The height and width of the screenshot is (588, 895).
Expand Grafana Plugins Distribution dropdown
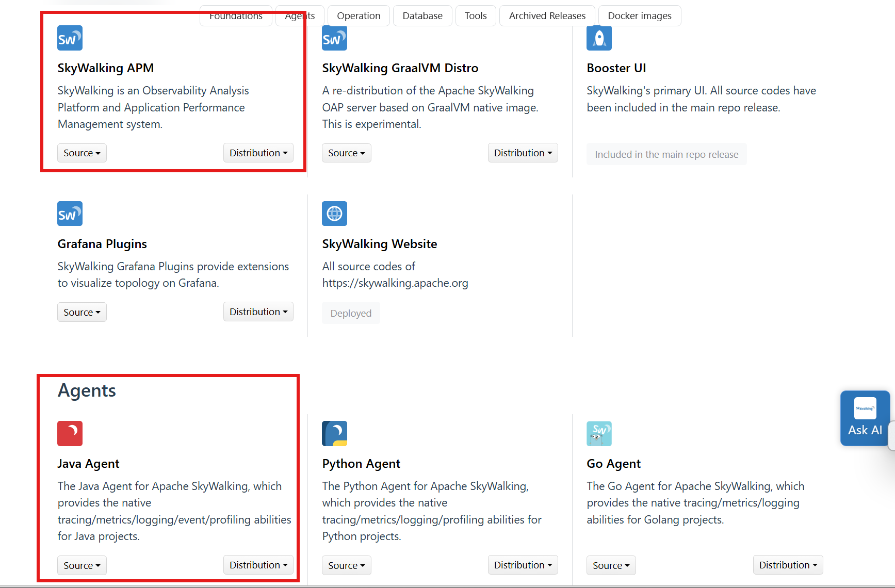(x=258, y=312)
